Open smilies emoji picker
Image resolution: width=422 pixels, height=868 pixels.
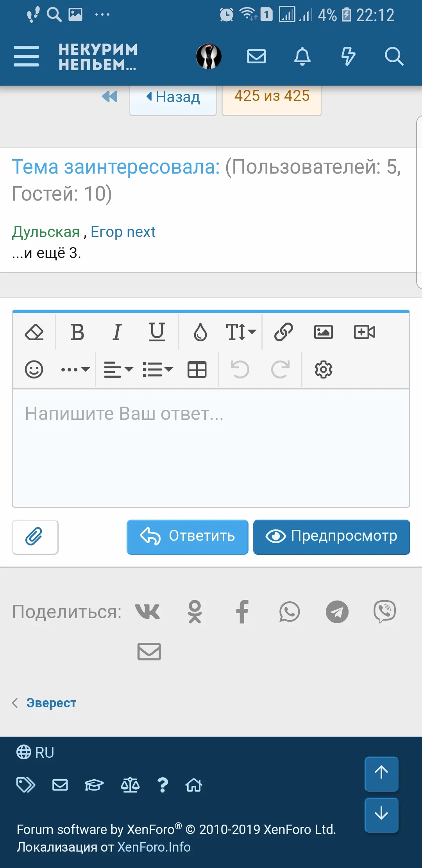point(34,369)
